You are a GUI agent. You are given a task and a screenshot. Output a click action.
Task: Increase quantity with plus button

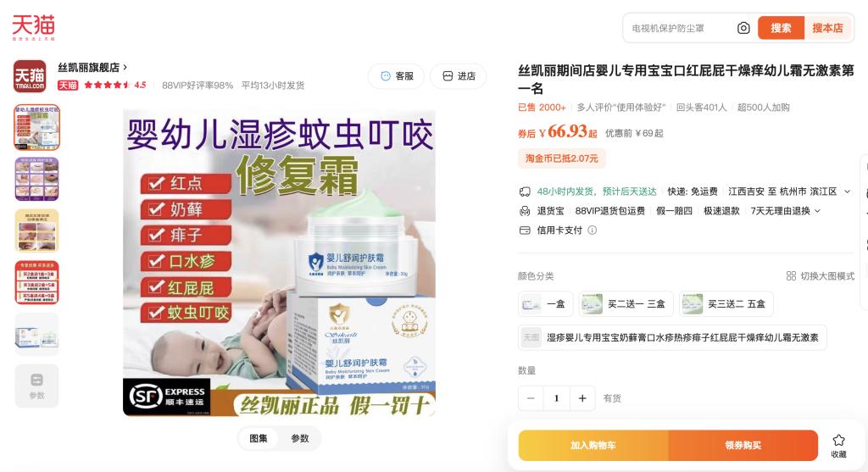[582, 397]
